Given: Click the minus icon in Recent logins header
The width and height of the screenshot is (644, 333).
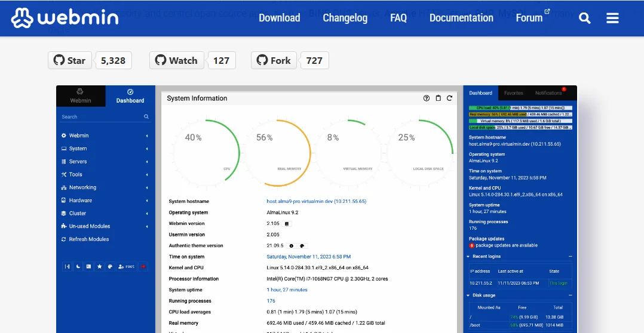Looking at the screenshot, I should tap(570, 256).
